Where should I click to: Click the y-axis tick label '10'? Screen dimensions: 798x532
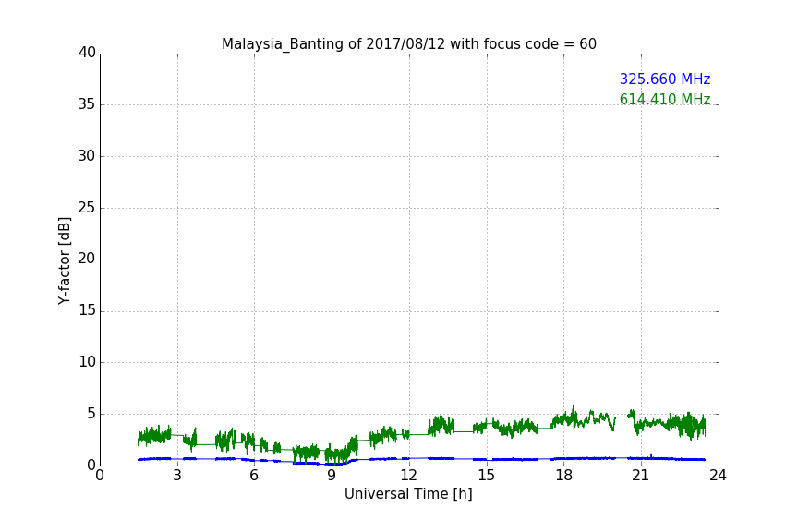[87, 362]
